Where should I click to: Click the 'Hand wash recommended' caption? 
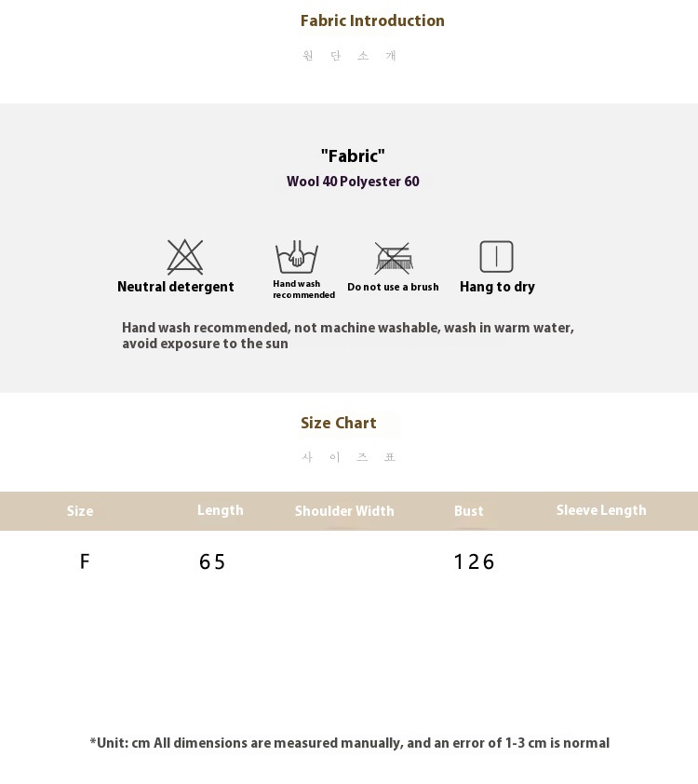click(x=303, y=290)
